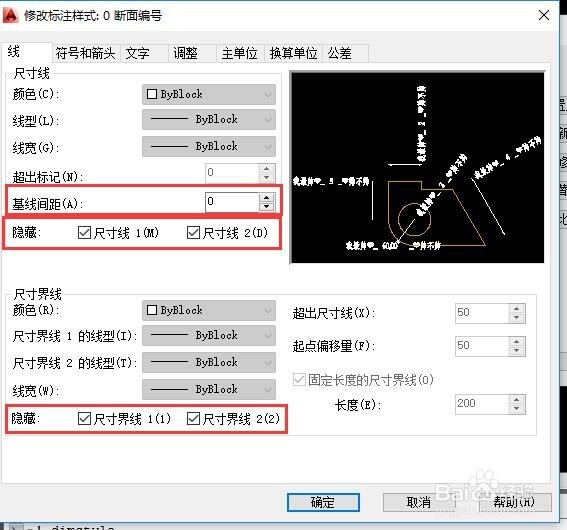Toggle hide 尺寸线 2(D) checkbox
The image size is (567, 530).
(193, 232)
